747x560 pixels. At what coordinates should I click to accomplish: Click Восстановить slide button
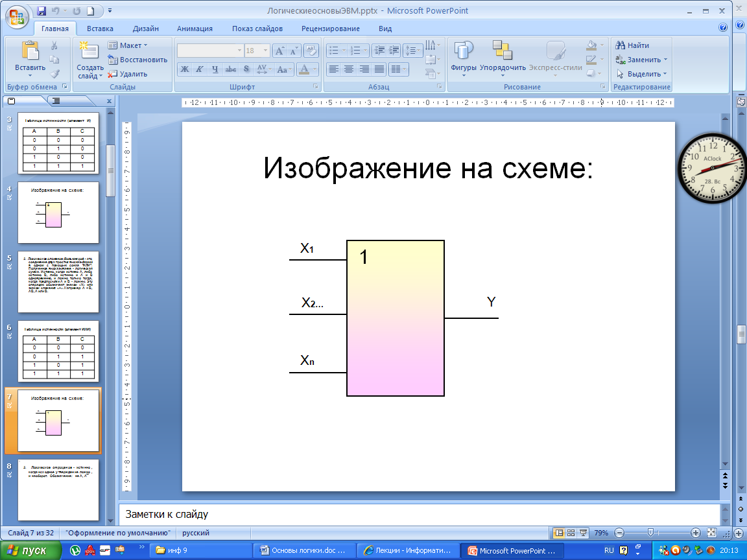click(137, 60)
